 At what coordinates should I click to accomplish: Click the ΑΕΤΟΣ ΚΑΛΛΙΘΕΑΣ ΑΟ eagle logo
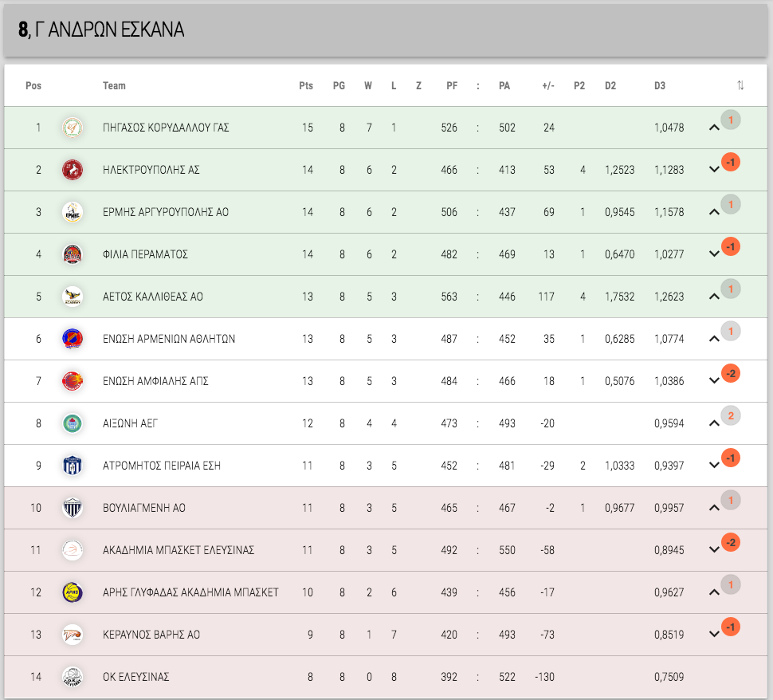tap(73, 297)
